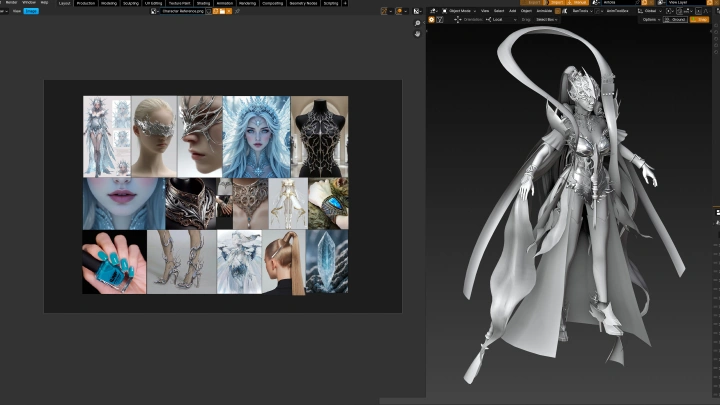Click the Manual button in the top bar
Viewport: 720px width, 405px height.
[x=578, y=2]
